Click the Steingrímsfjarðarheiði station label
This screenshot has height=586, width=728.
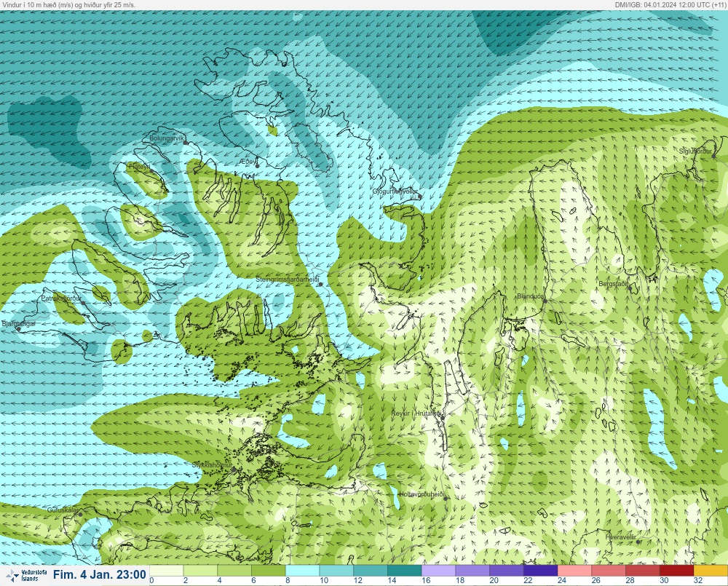pyautogui.click(x=288, y=280)
